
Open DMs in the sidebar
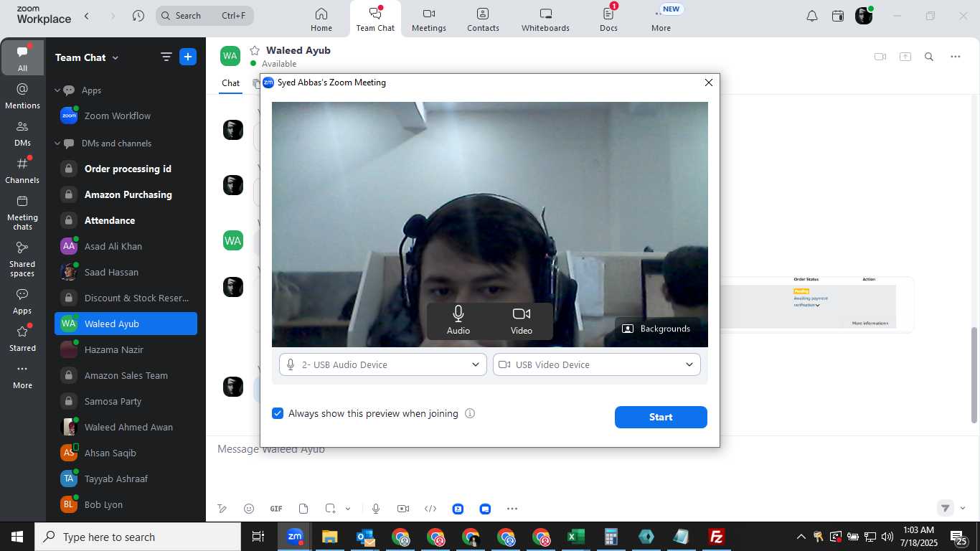point(23,133)
